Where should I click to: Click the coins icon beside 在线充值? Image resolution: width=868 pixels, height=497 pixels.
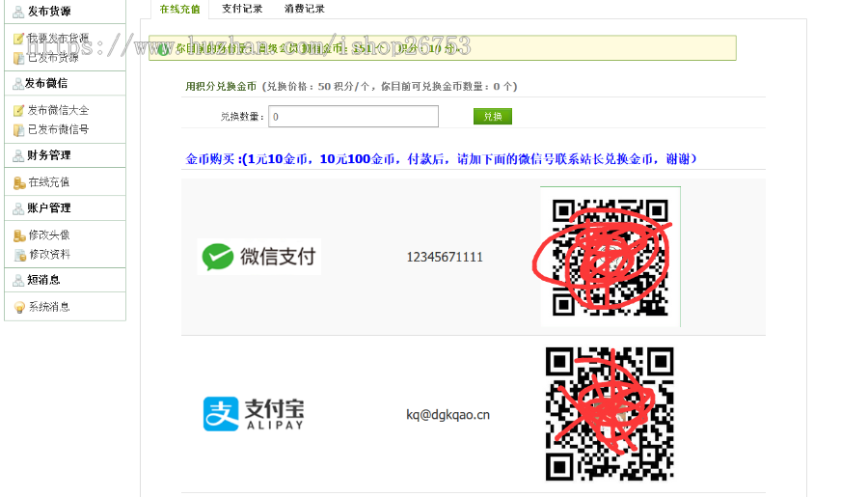(x=18, y=182)
